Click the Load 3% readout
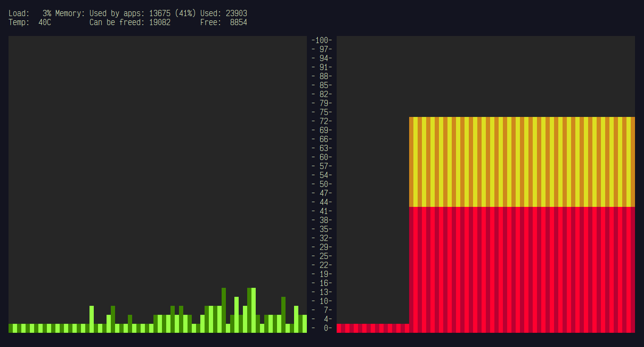Screen dimensions: 644x347 pos(29,14)
